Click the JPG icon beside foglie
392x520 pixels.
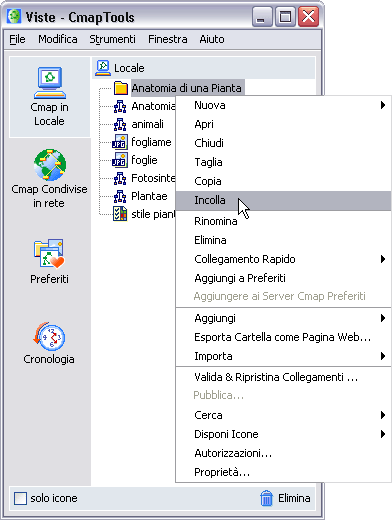click(x=120, y=160)
